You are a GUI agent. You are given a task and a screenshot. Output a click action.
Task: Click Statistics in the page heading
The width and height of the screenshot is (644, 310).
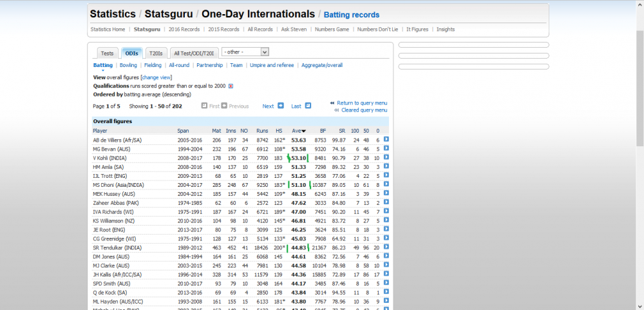pos(113,14)
